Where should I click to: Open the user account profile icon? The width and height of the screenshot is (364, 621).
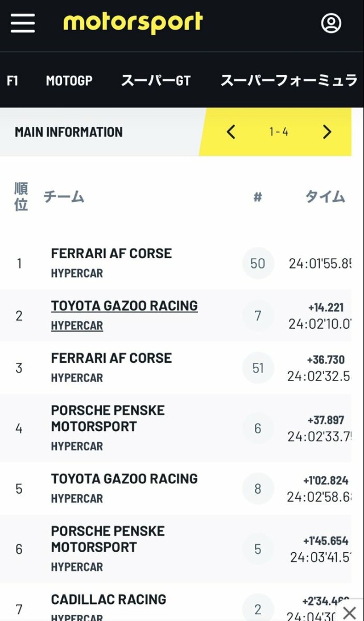click(x=331, y=23)
